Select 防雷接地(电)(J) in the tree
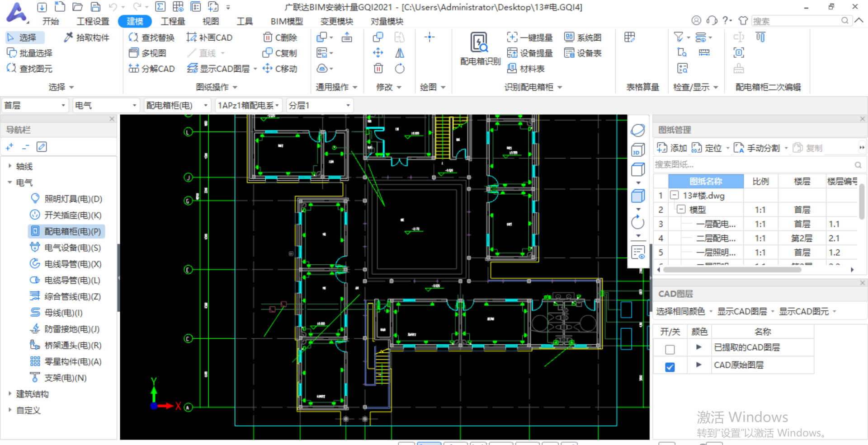 coord(65,329)
